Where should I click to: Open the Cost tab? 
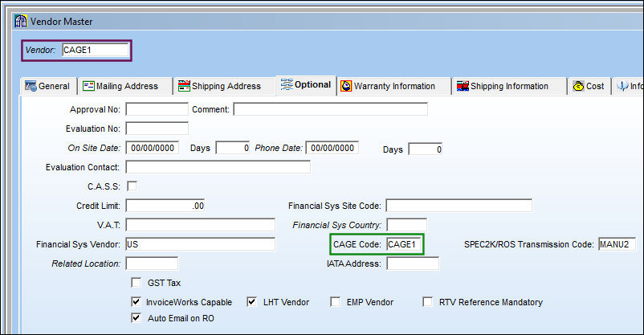coord(589,86)
